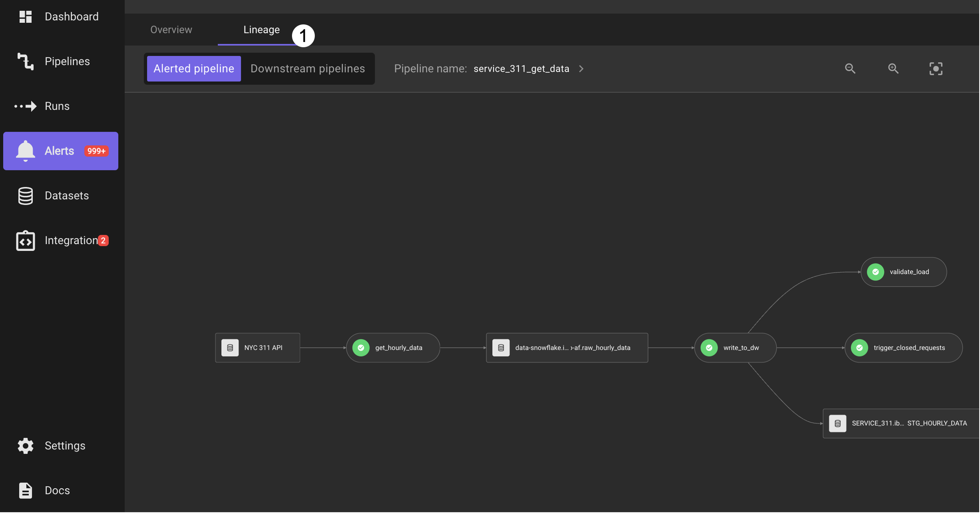Expand chevron next to service_311_get_data
This screenshot has height=513, width=980.
582,69
